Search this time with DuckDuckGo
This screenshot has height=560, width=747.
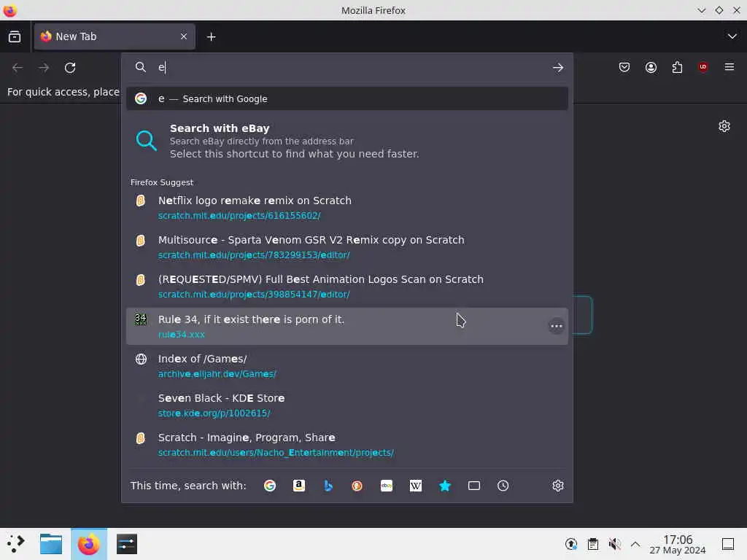(x=357, y=486)
